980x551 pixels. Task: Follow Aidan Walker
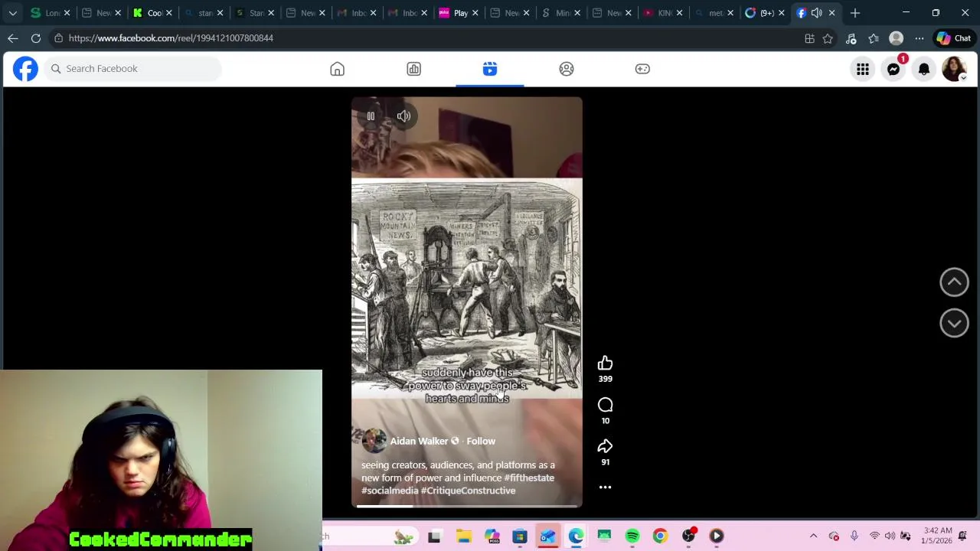click(x=481, y=442)
